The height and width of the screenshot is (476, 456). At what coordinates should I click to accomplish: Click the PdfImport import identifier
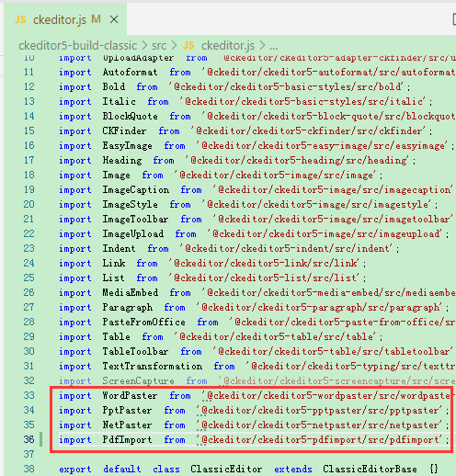click(x=127, y=439)
